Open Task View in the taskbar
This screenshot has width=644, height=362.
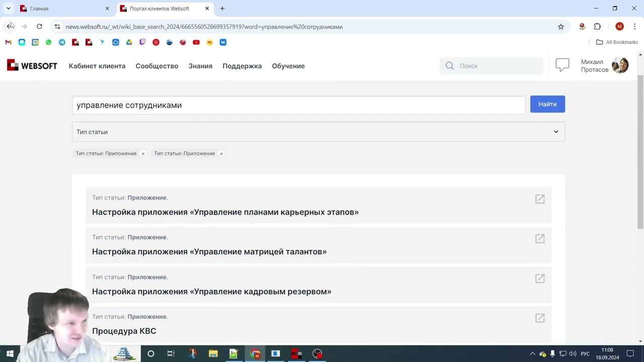pyautogui.click(x=171, y=353)
